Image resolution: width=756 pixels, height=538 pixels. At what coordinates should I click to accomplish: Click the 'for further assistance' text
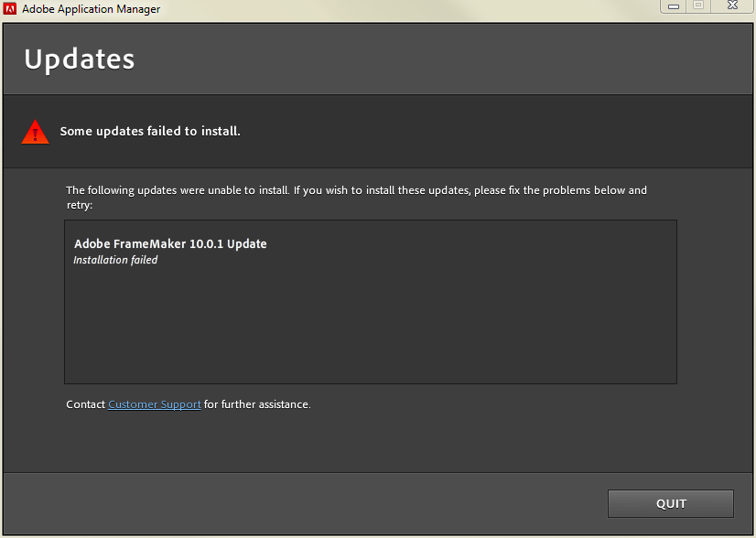click(x=257, y=404)
